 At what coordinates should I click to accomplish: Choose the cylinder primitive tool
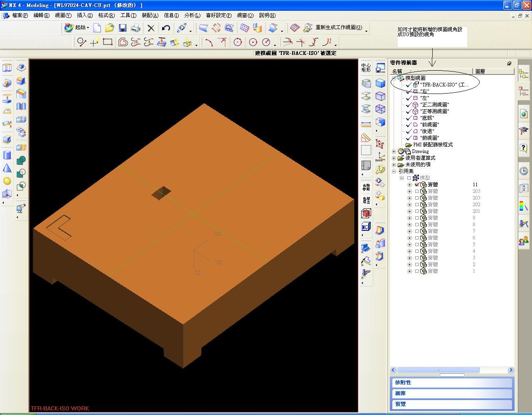point(7,155)
